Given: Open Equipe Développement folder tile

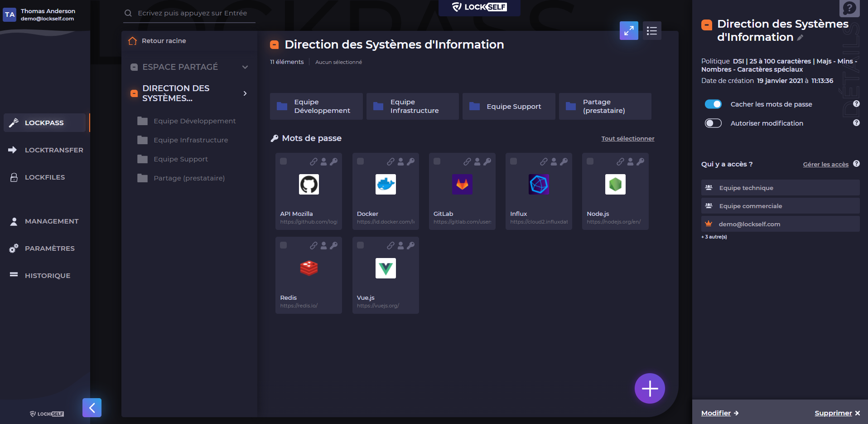Looking at the screenshot, I should (x=316, y=106).
